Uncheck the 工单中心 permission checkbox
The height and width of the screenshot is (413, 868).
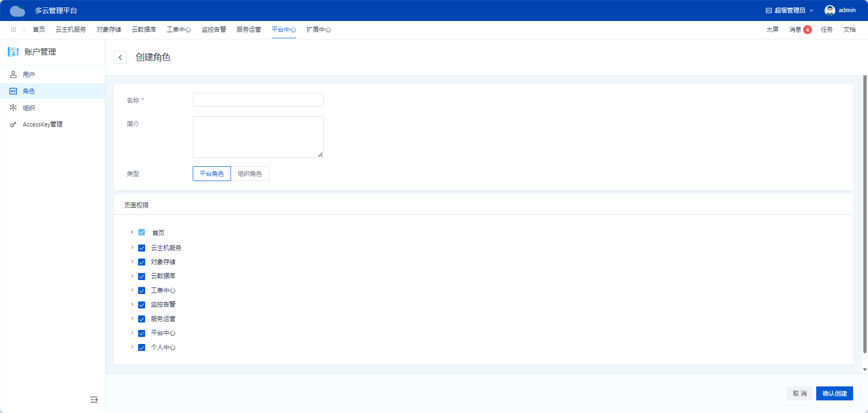pyautogui.click(x=142, y=291)
